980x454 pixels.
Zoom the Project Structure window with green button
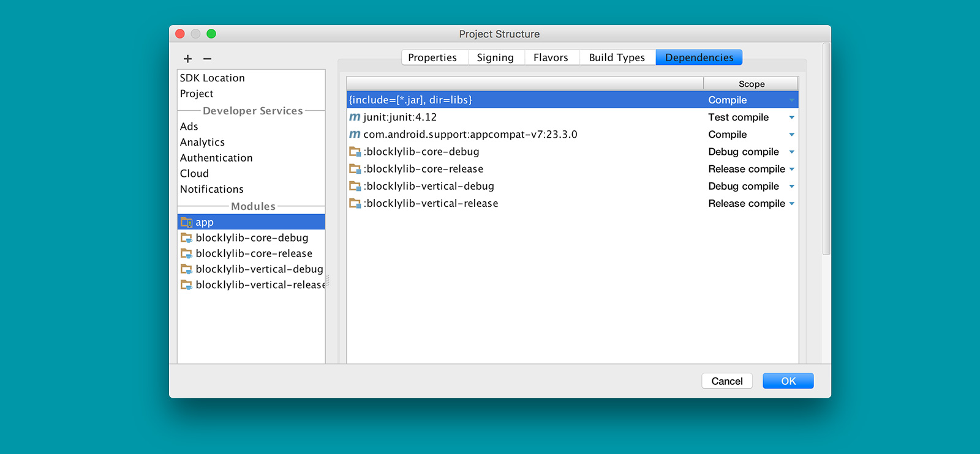[211, 34]
